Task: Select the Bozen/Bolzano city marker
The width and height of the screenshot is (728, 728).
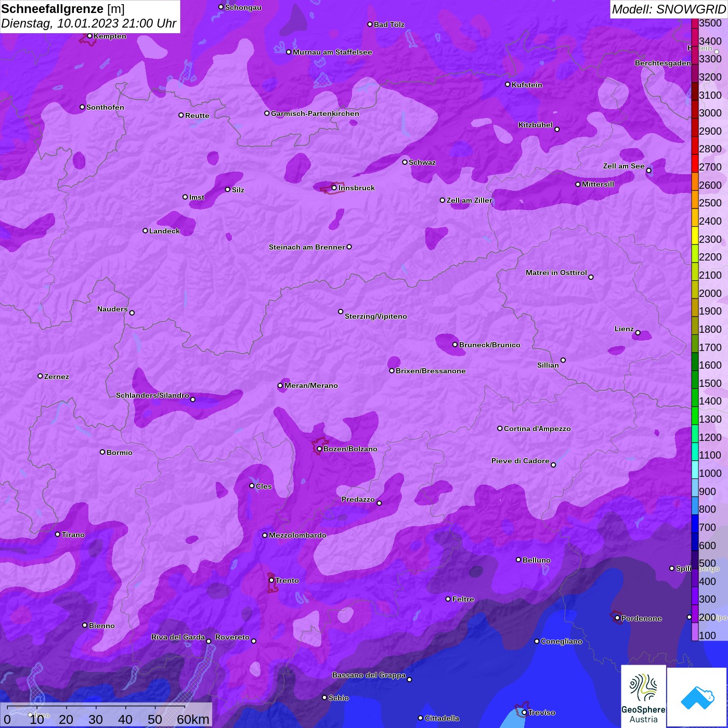Action: (319, 449)
